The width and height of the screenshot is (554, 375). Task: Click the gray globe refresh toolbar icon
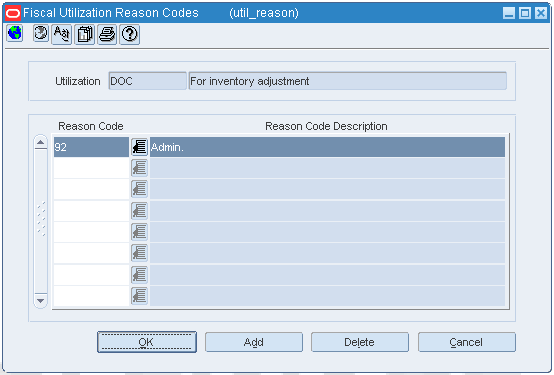coord(41,34)
